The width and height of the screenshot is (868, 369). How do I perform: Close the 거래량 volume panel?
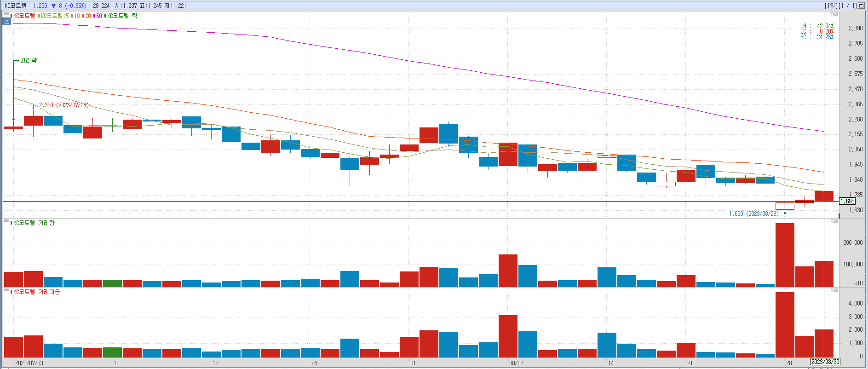pos(836,221)
